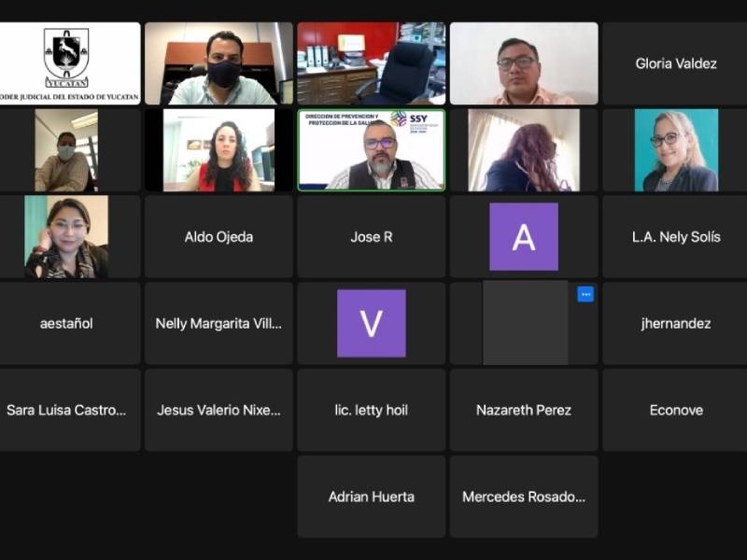Click the green-bordered active speaker video
The width and height of the screenshot is (747, 560).
pos(371,150)
